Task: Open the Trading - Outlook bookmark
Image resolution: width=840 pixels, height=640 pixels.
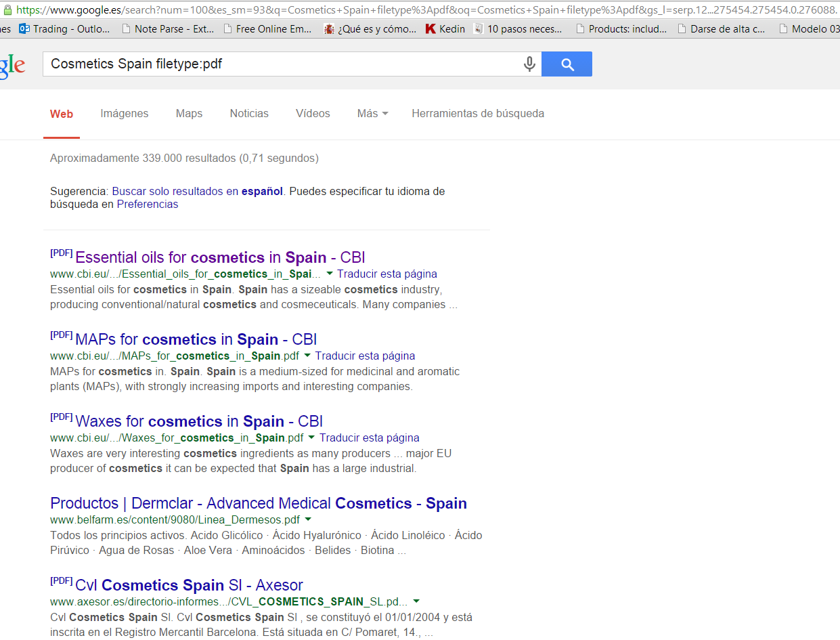Action: [x=64, y=29]
